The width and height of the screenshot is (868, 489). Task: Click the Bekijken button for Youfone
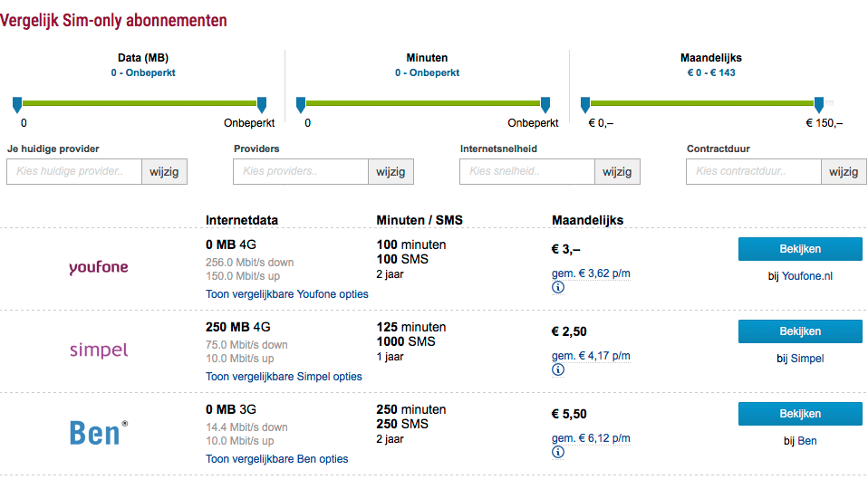(x=799, y=249)
